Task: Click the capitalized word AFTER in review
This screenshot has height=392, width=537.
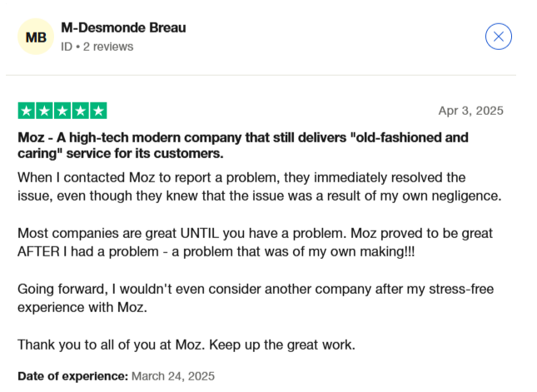Action: point(38,251)
